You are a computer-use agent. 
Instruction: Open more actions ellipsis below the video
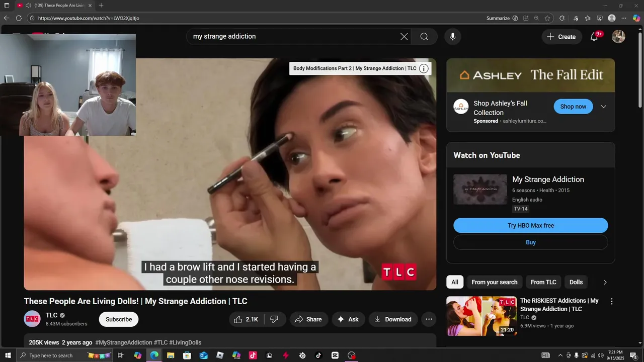[x=429, y=319]
